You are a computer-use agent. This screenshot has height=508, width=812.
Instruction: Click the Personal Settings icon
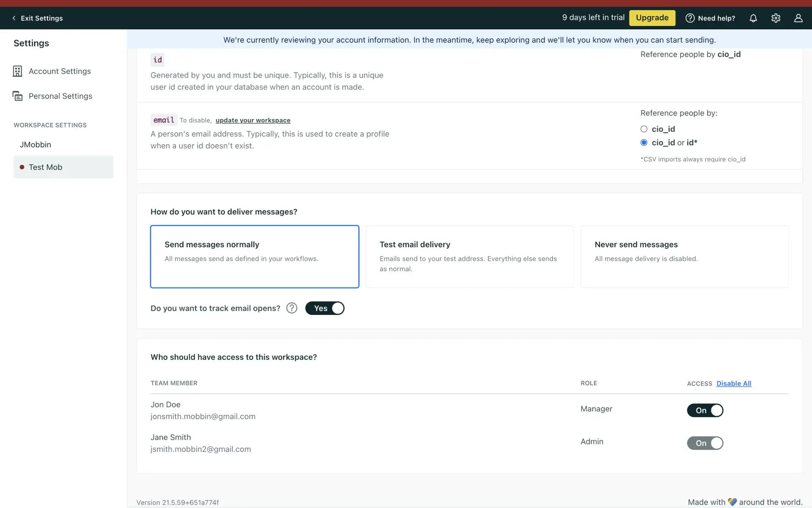pyautogui.click(x=17, y=96)
